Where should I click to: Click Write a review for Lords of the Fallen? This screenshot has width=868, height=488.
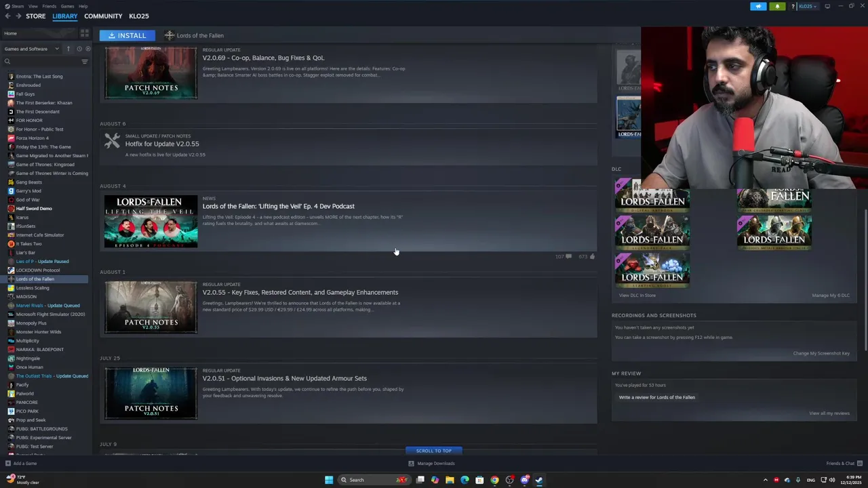tap(657, 397)
